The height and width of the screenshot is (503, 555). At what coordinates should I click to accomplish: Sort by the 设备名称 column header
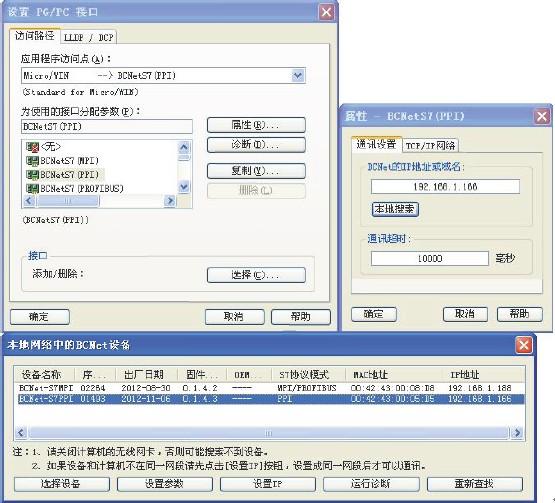pyautogui.click(x=44, y=375)
